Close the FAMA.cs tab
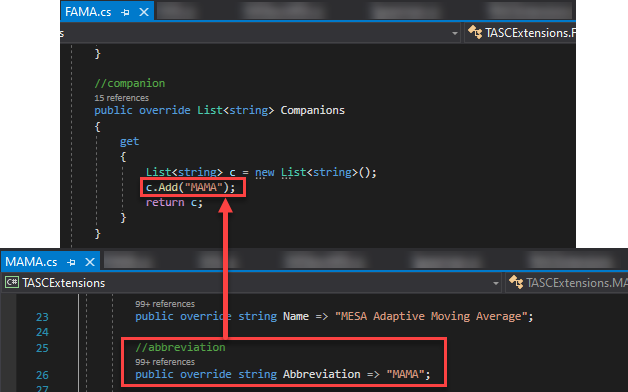The image size is (628, 392). coord(144,12)
